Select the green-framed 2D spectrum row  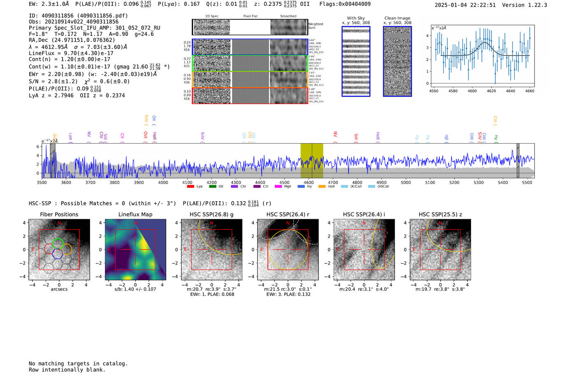(x=250, y=63)
